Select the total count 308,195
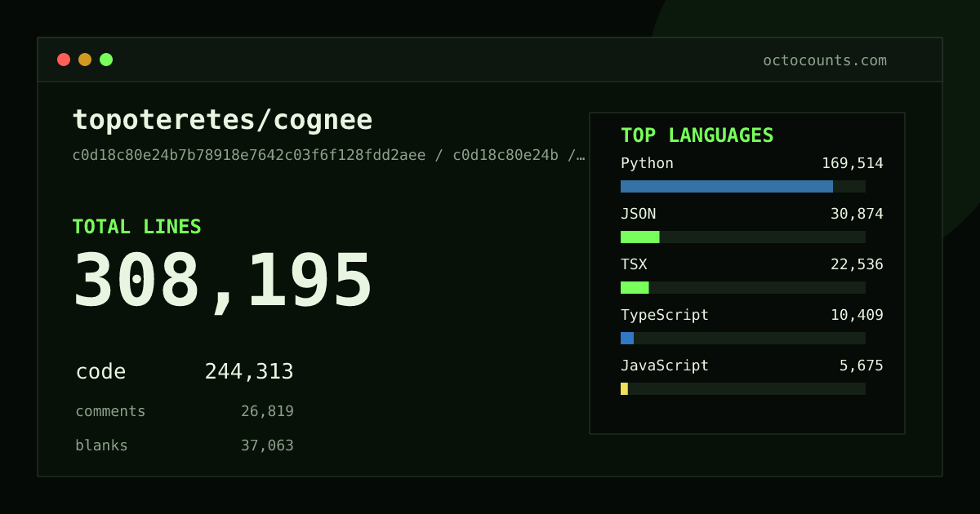The height and width of the screenshot is (514, 980). pyautogui.click(x=222, y=281)
